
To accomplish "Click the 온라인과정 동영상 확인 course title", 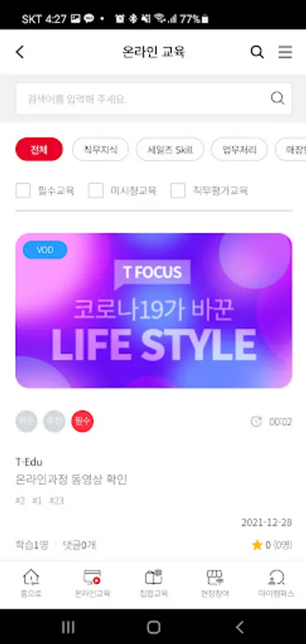I will pyautogui.click(x=71, y=479).
